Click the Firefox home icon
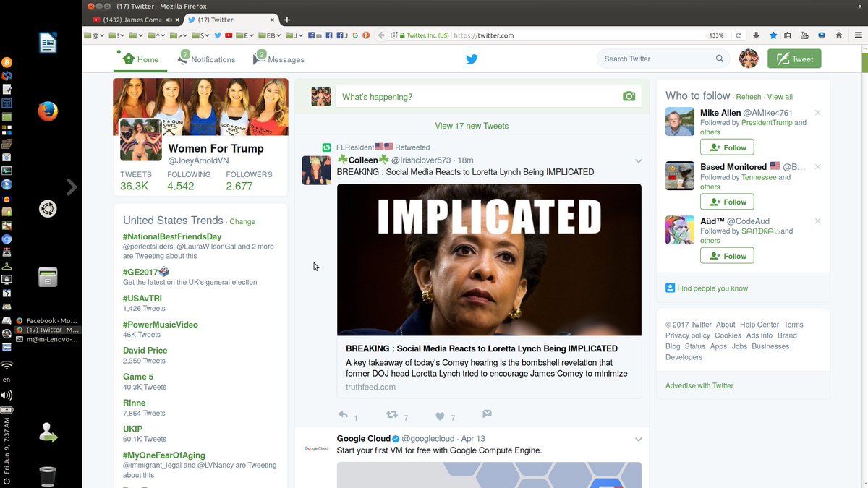 838,34
